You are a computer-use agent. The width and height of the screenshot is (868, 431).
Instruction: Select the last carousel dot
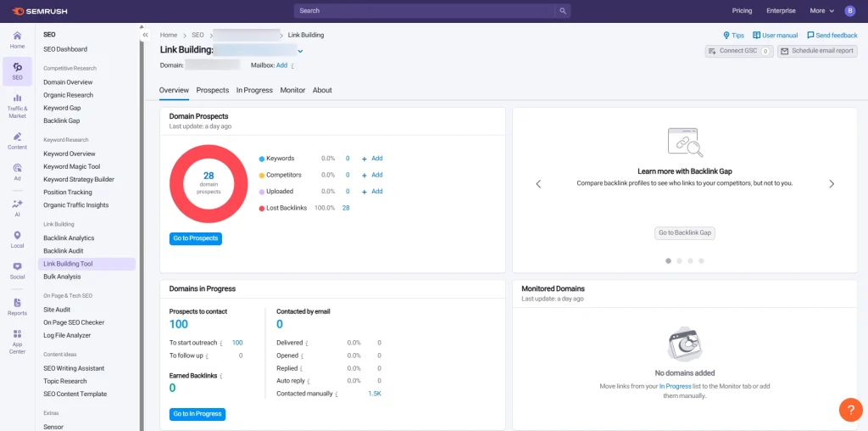coord(701,260)
